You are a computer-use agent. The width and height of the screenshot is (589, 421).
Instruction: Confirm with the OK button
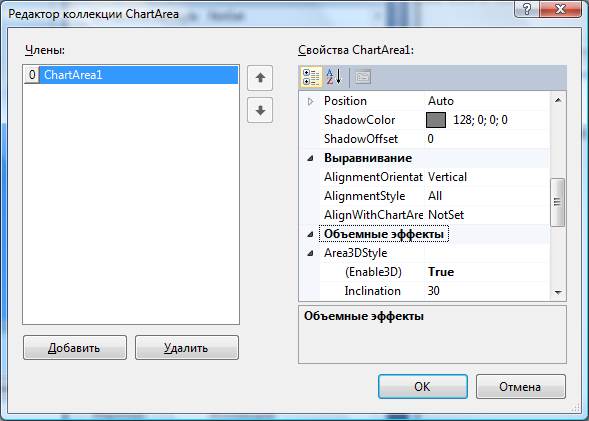[x=423, y=386]
